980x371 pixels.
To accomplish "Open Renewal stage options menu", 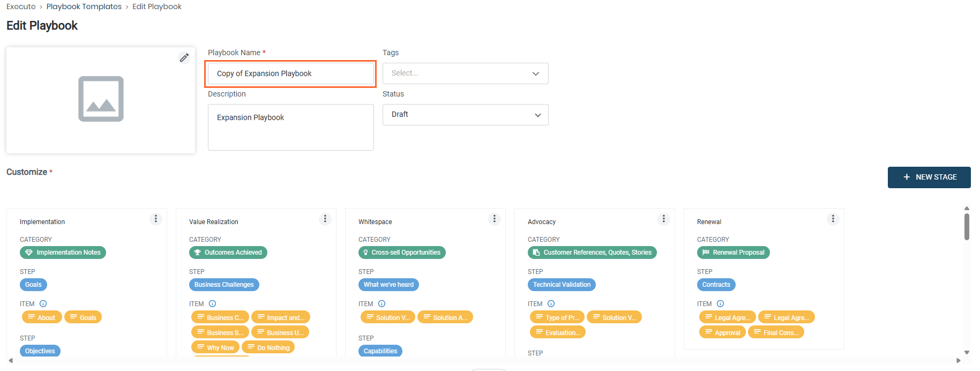I will [833, 219].
